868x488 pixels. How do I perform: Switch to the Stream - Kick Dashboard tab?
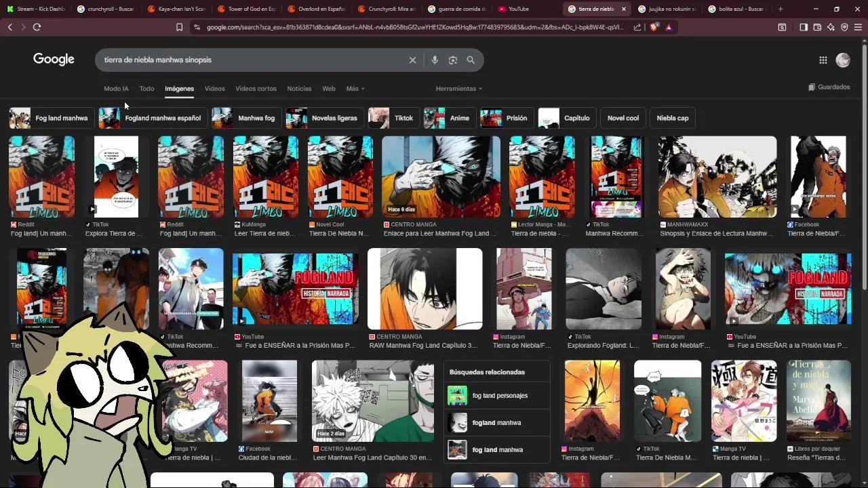[x=36, y=9]
